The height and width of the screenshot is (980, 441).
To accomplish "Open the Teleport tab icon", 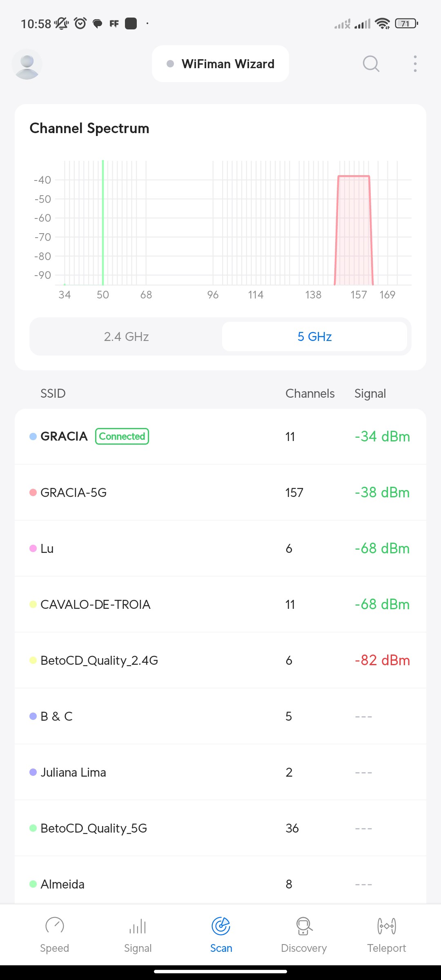I will pyautogui.click(x=386, y=926).
